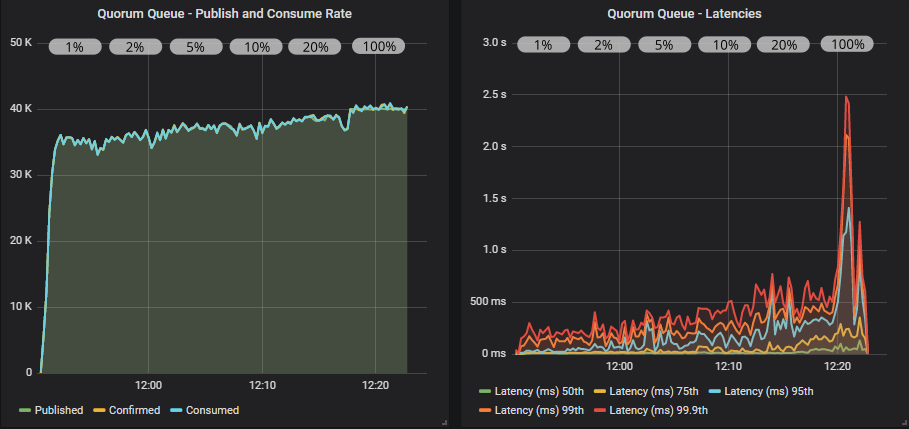
Task: Click the Latency (ms) 95th legend entry
Action: click(x=768, y=391)
